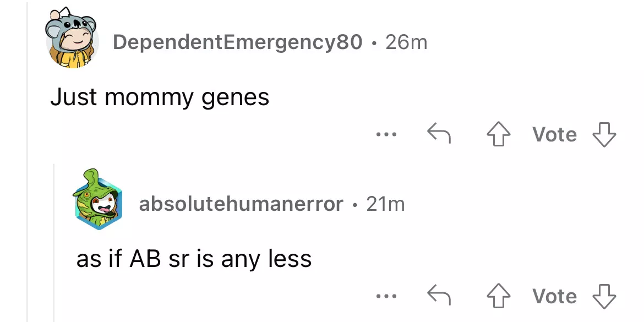Select the 'Just mommy genes' comment text
Image resolution: width=644 pixels, height=322 pixels.
[x=160, y=97]
